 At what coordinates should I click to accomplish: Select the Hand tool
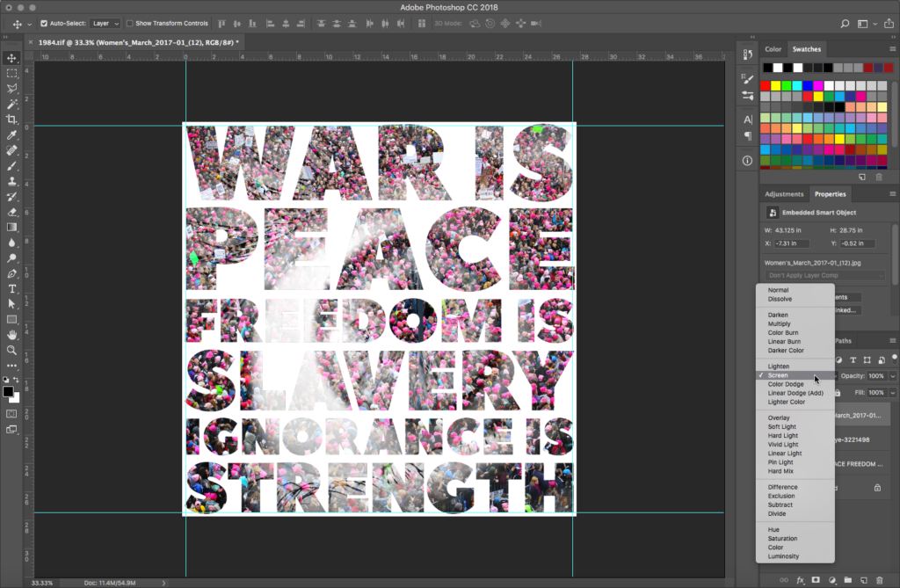(12, 335)
